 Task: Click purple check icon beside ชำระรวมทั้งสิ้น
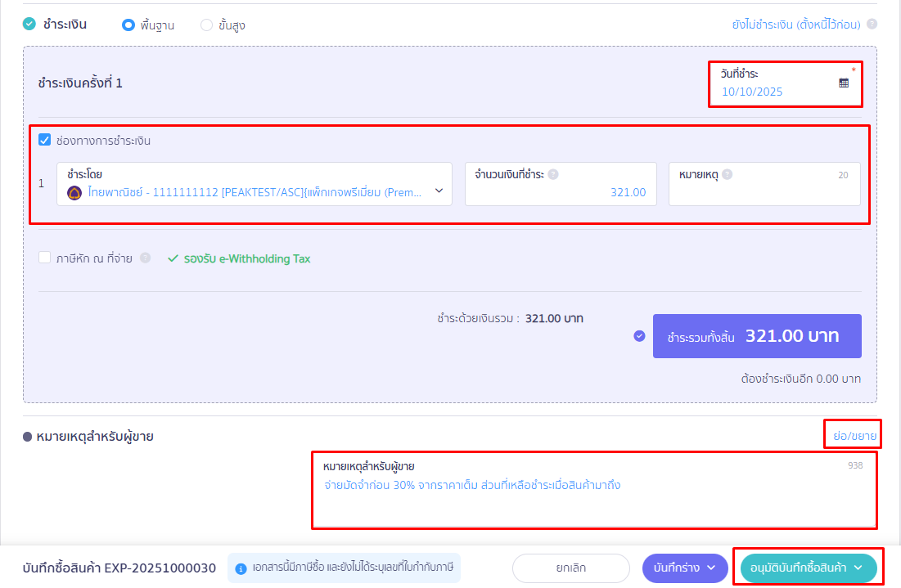click(639, 336)
